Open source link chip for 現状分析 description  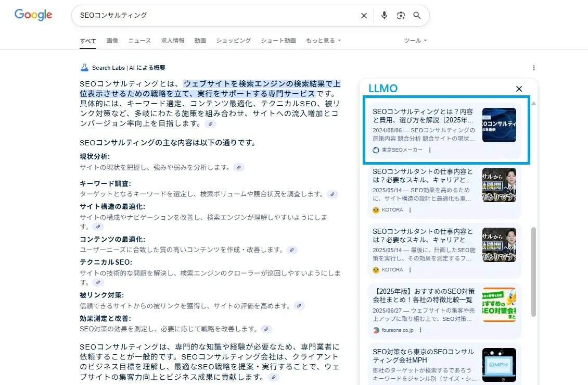click(x=239, y=168)
